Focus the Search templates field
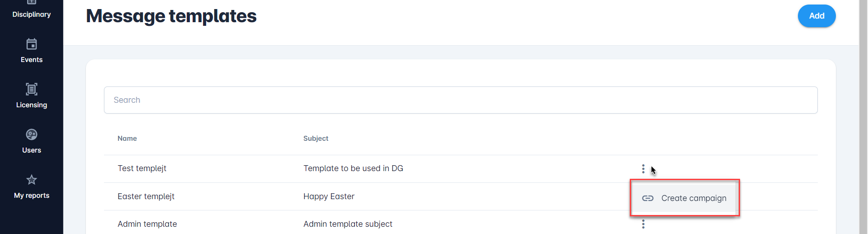 click(x=460, y=100)
